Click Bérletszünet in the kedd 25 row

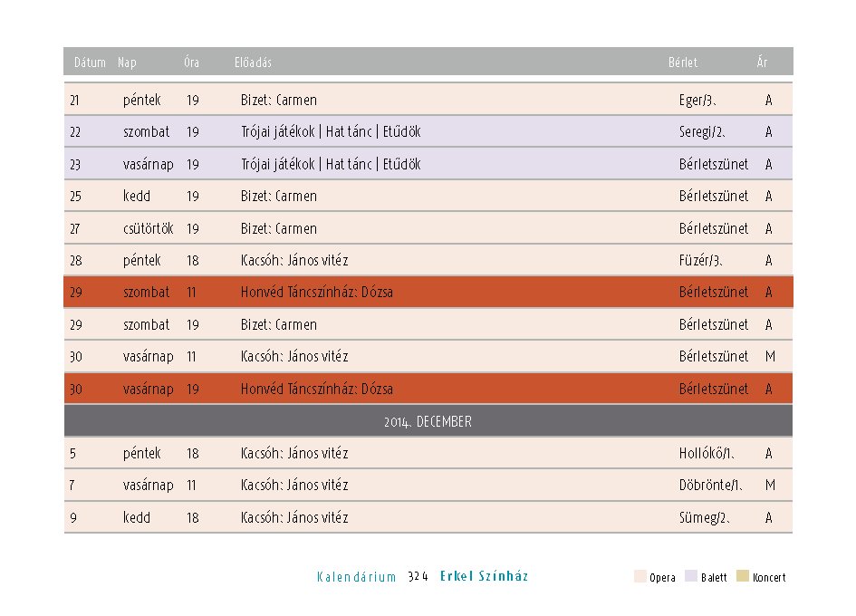[x=714, y=196]
